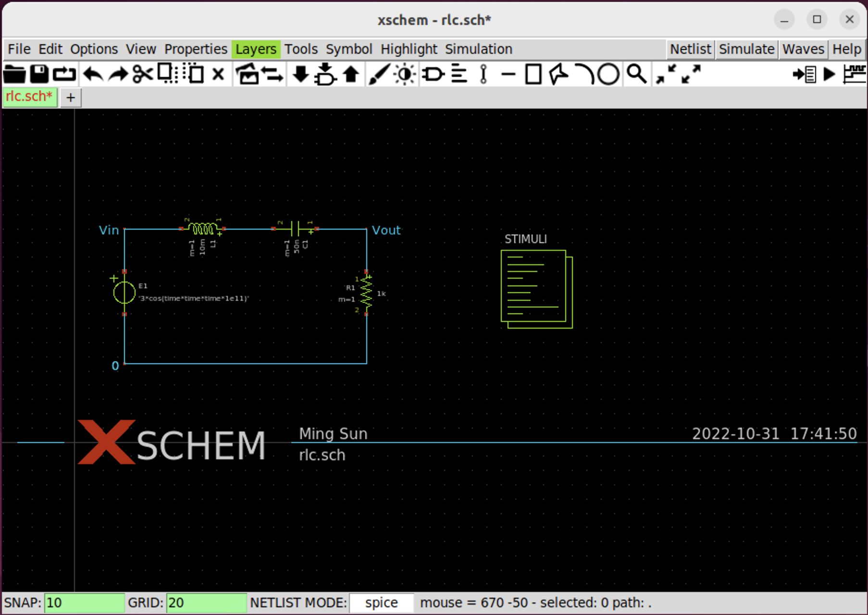Click the magnifier search icon
The image size is (868, 615).
637,74
